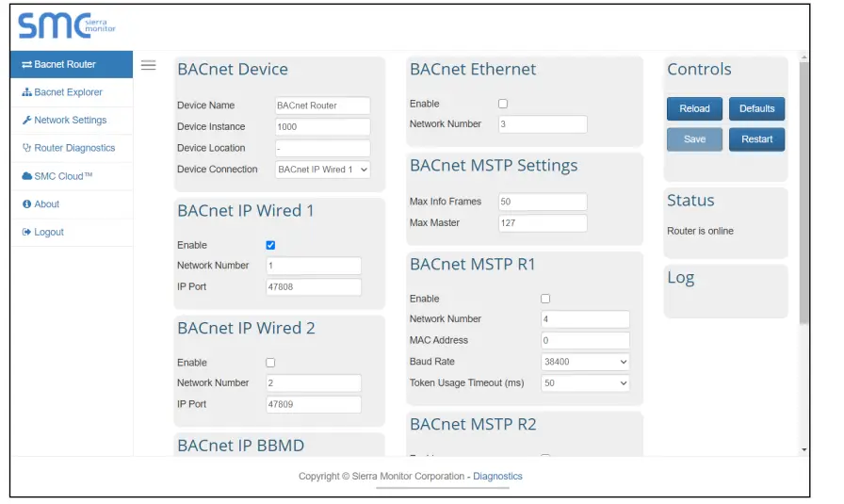This screenshot has width=844, height=504.
Task: Open the Bacnet Router menu item
Action: 72,65
